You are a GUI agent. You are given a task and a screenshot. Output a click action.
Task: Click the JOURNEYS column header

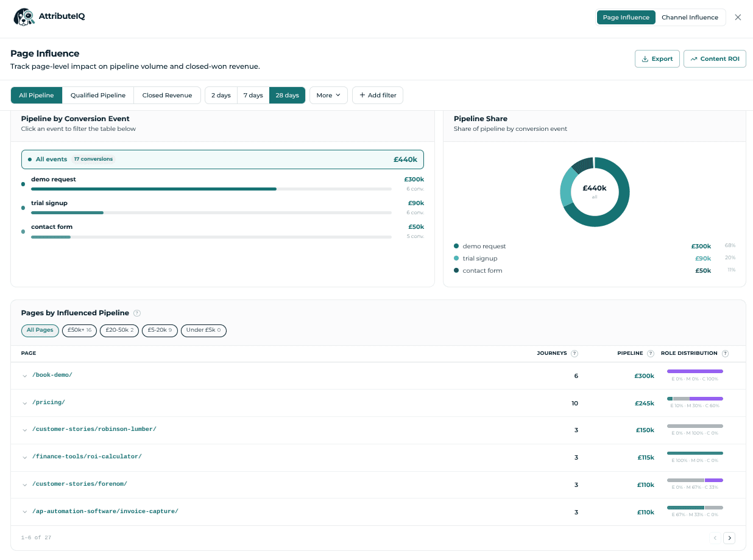click(x=552, y=353)
